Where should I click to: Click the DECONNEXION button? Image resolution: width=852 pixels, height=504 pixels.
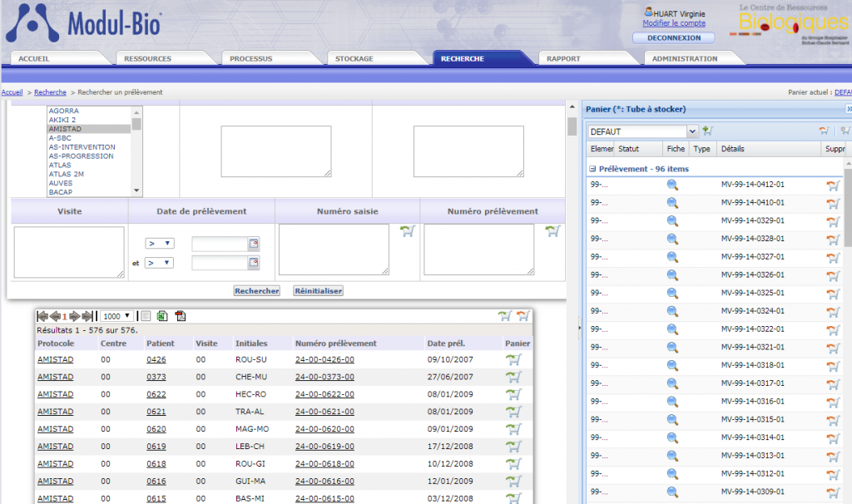673,38
